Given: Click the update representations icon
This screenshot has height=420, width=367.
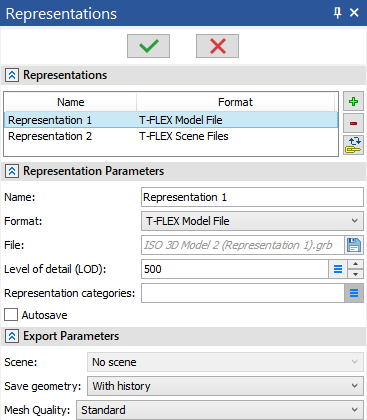Looking at the screenshot, I should (353, 145).
